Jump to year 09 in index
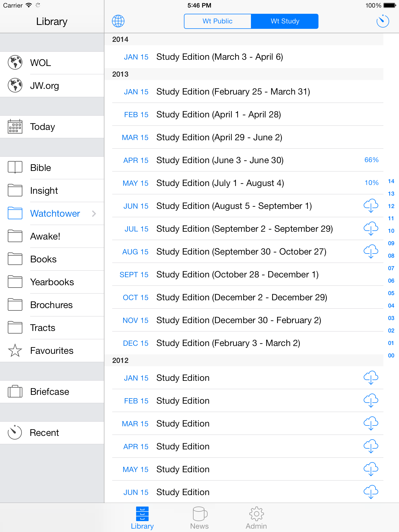Screen dimensions: 399x532 (x=391, y=243)
